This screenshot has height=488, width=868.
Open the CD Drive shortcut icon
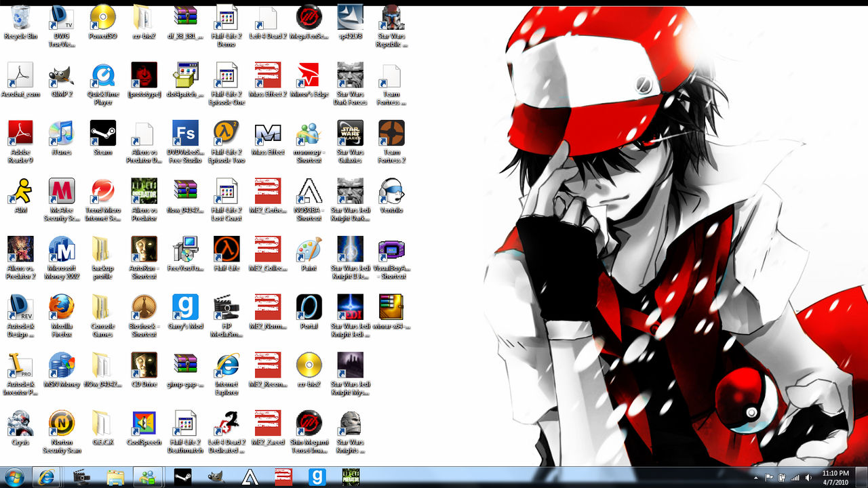[144, 370]
